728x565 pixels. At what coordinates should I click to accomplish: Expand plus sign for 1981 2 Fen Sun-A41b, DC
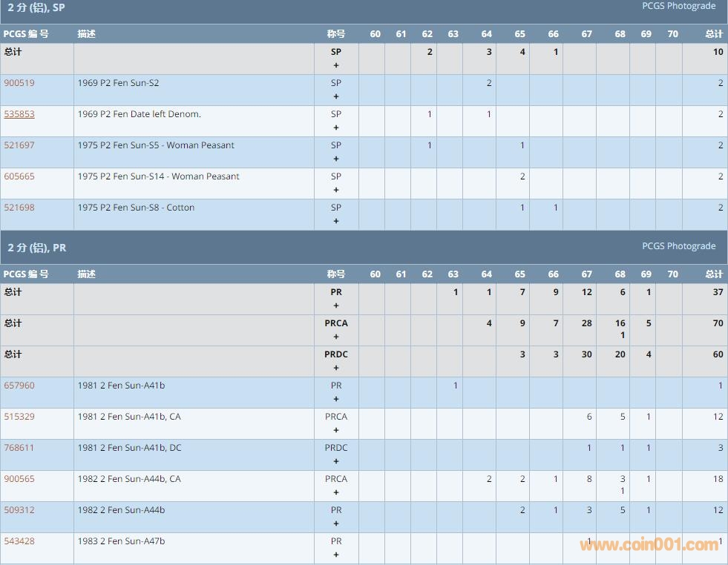(336, 461)
